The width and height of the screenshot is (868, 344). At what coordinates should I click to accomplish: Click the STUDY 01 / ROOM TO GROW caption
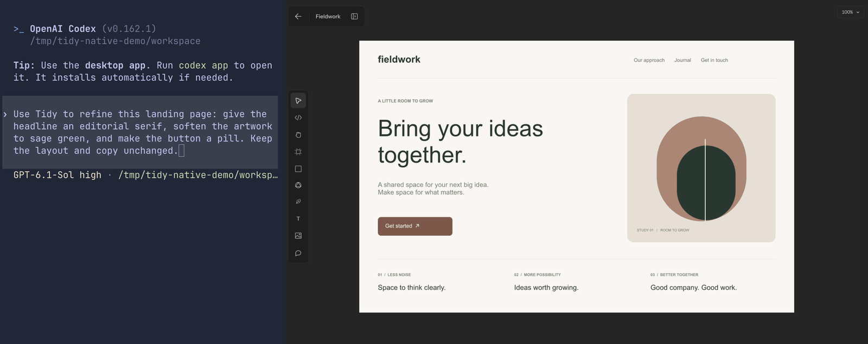coord(663,230)
